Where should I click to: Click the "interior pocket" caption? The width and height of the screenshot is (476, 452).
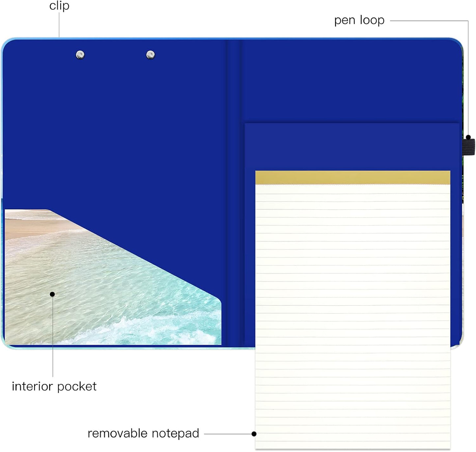click(x=54, y=386)
